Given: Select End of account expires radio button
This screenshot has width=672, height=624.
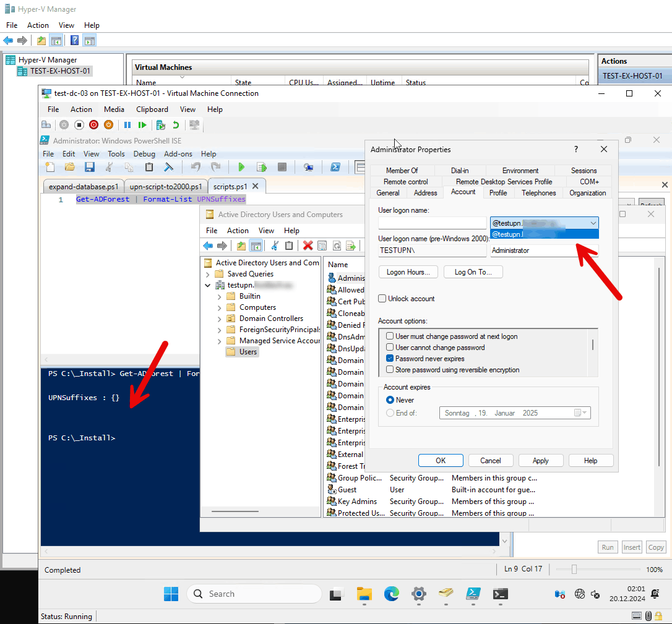Looking at the screenshot, I should click(x=390, y=413).
